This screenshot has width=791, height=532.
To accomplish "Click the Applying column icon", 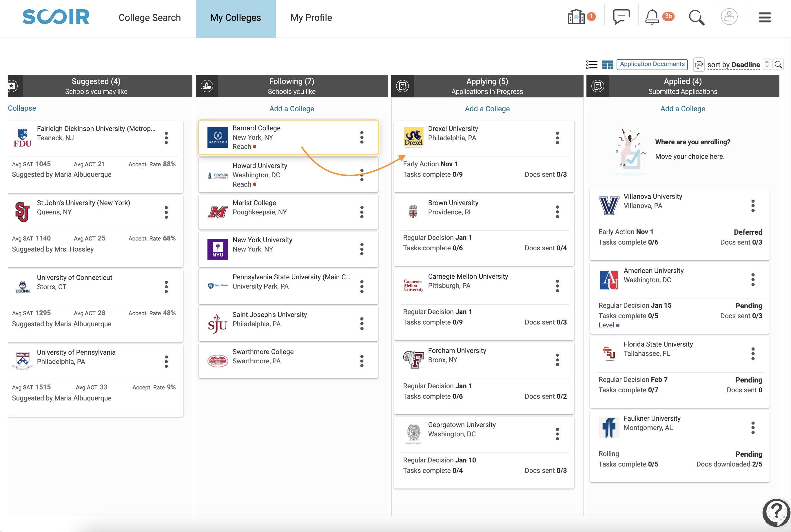I will click(x=402, y=86).
